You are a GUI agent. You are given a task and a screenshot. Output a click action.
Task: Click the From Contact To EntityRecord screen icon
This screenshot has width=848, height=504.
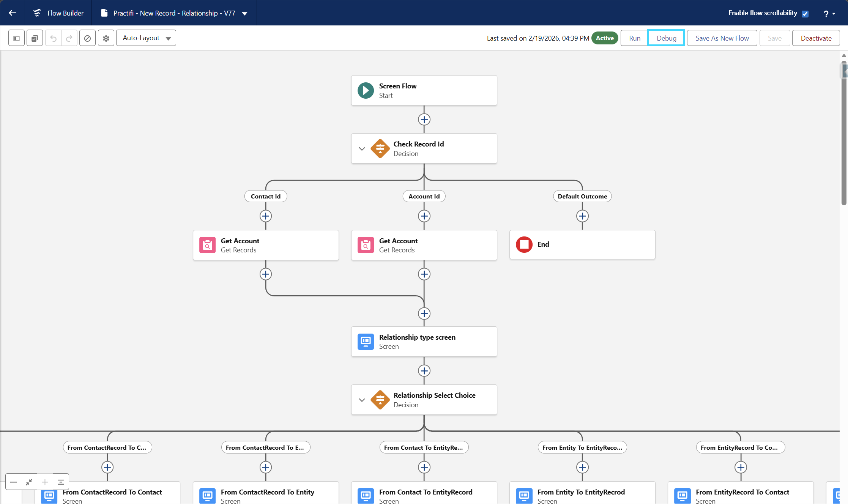pos(366,496)
